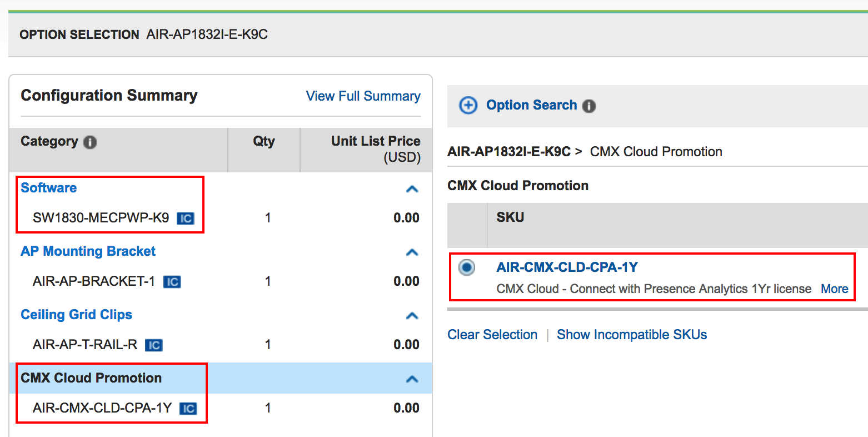The image size is (868, 437).
Task: Collapse the Software category section
Action: [412, 189]
